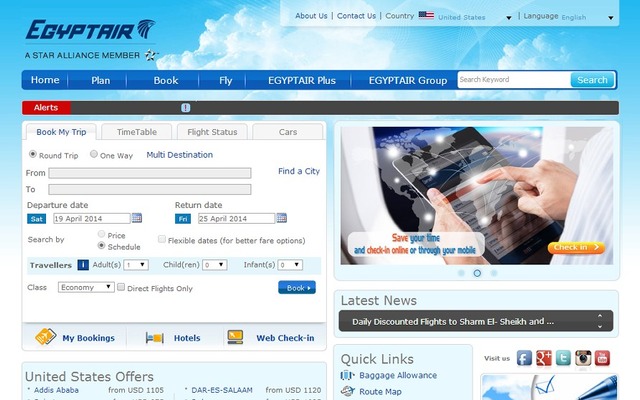This screenshot has width=640, height=400.
Task: Select the third banner carousel dot
Action: [493, 273]
